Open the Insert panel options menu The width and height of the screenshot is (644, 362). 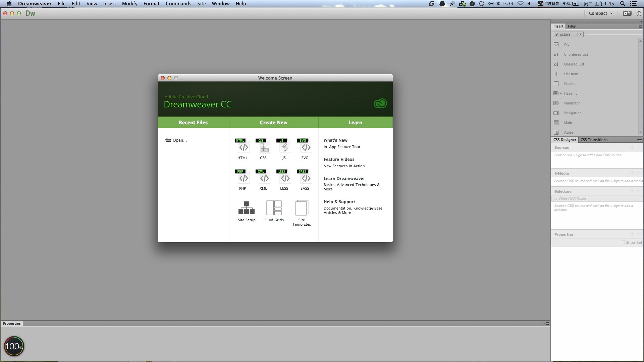[640, 26]
